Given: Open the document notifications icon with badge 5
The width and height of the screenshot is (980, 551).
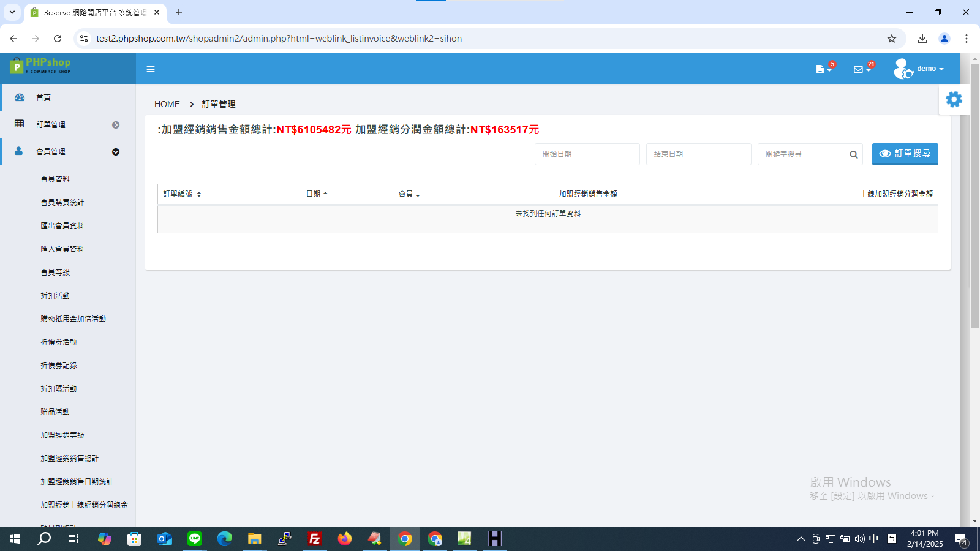Looking at the screenshot, I should (824, 69).
